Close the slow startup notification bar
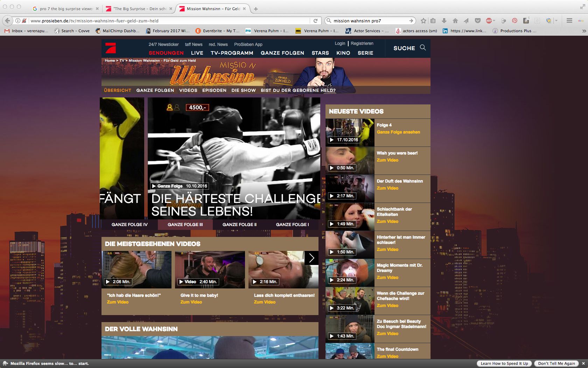The image size is (588, 368). click(x=583, y=363)
